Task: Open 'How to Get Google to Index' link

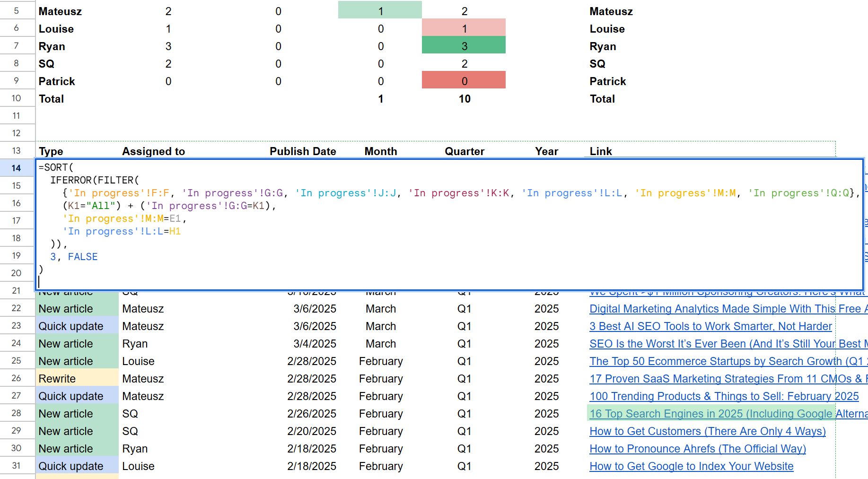Action: pos(691,466)
